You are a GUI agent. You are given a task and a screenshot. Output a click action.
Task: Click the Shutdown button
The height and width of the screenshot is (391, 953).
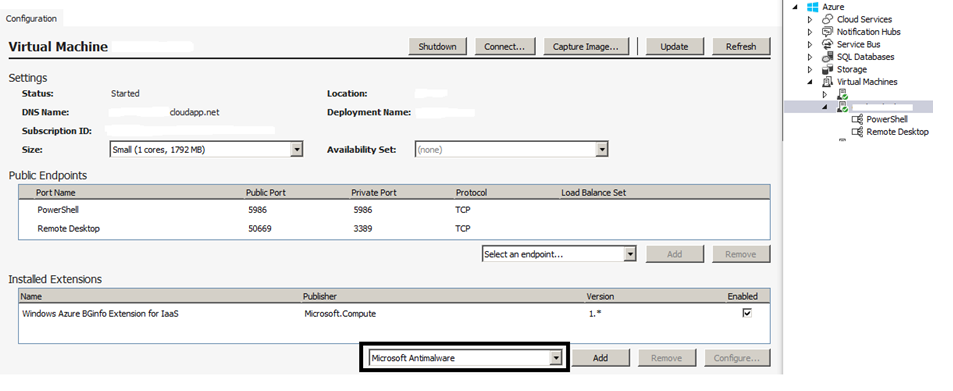[437, 47]
